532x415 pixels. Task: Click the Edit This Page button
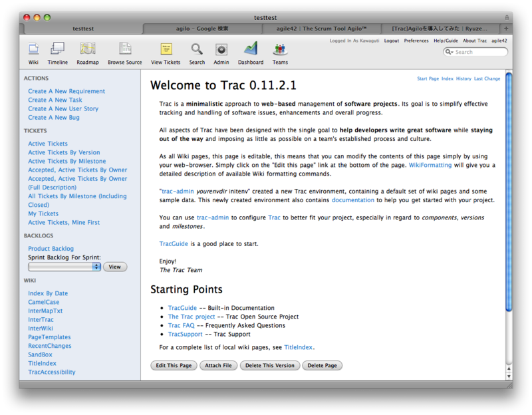pos(174,366)
